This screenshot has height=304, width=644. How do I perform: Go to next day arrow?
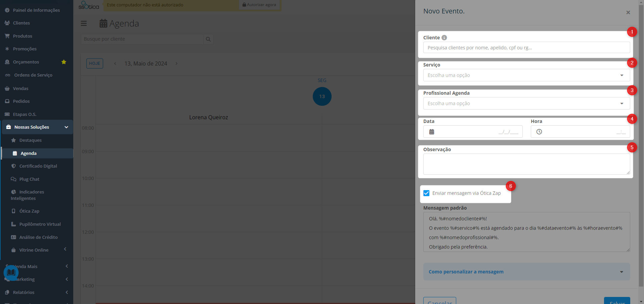[176, 63]
